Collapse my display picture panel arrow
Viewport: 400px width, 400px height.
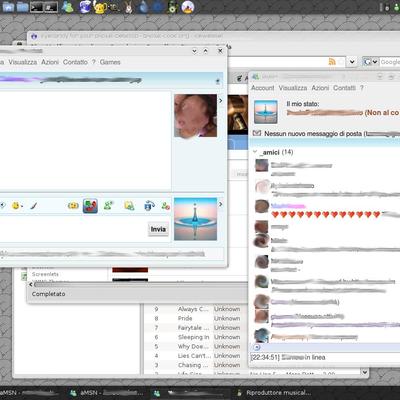click(x=220, y=204)
